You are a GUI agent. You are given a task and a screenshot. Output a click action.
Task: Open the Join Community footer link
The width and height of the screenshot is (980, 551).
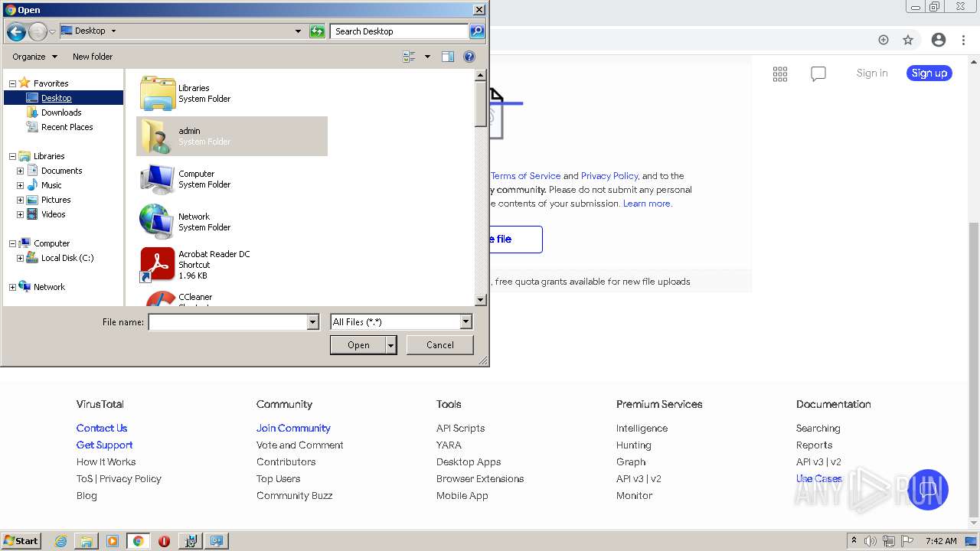tap(293, 429)
